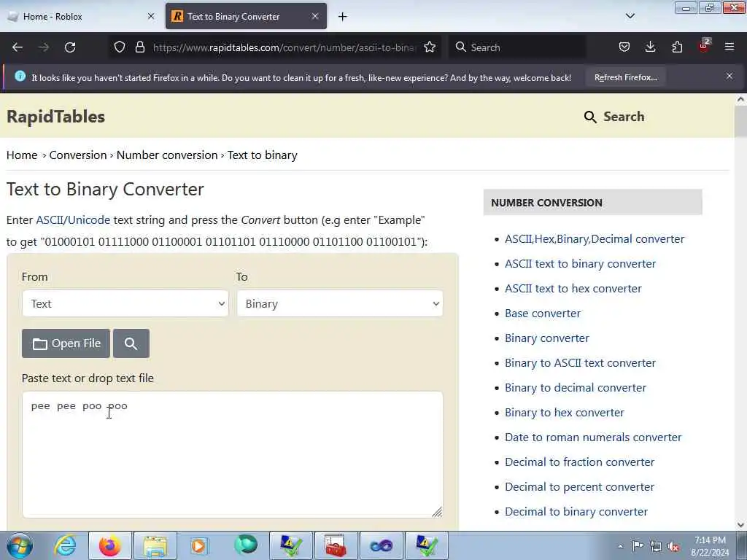Click the Open File button
The width and height of the screenshot is (747, 560).
[x=66, y=343]
